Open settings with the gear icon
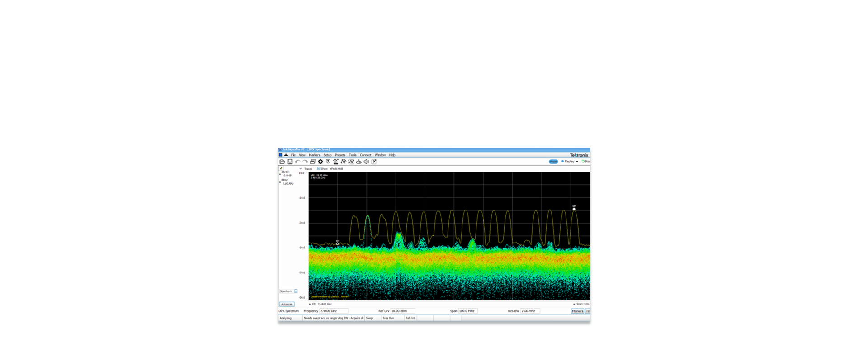Screen dimensions: 868x353 tap(321, 162)
